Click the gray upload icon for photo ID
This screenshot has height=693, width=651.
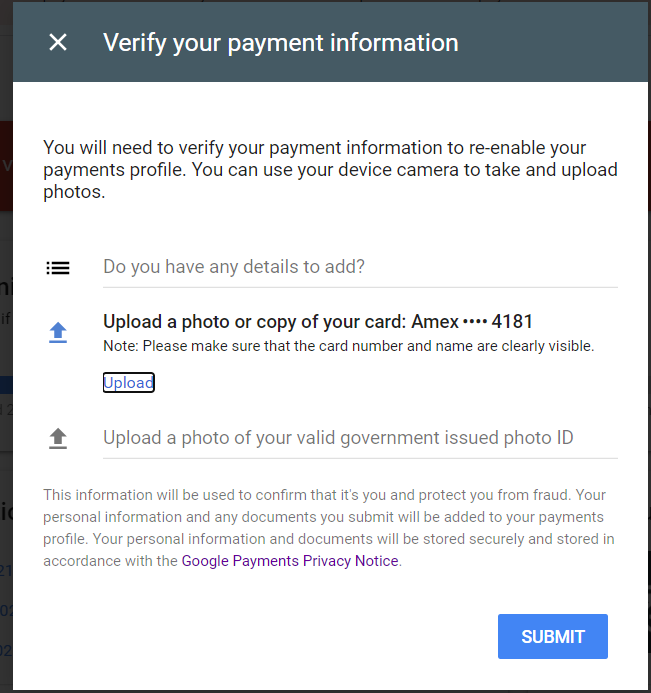58,438
